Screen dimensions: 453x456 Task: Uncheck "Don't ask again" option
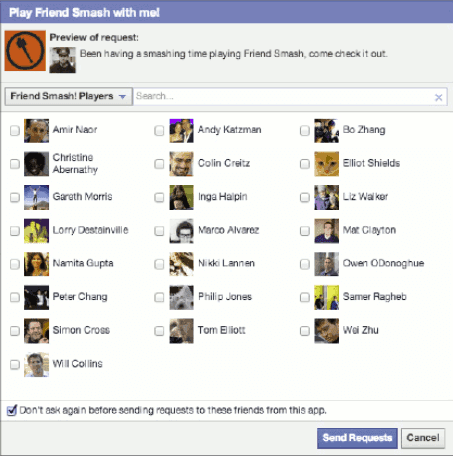pyautogui.click(x=12, y=410)
